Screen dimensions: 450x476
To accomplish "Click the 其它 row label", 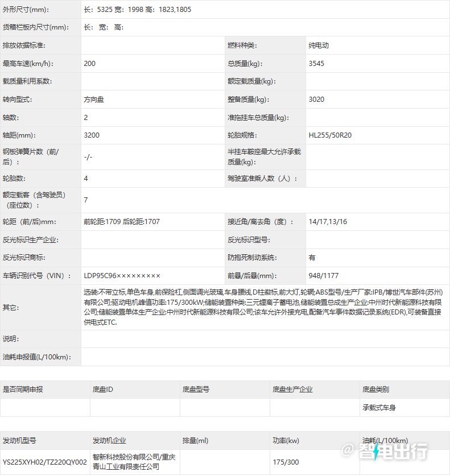I will (x=11, y=308).
